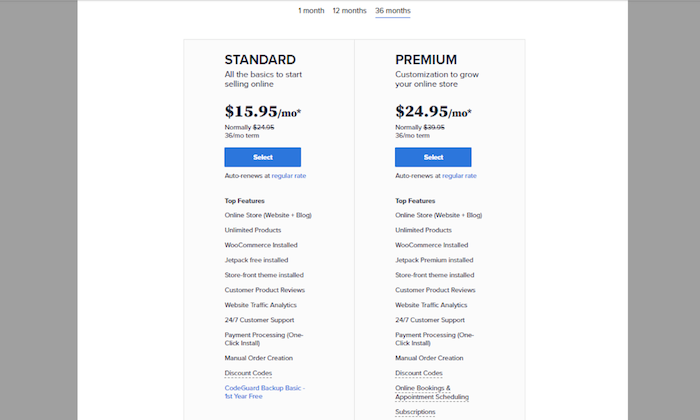
Task: Click Manual Order Creation in Standard list
Action: [258, 358]
